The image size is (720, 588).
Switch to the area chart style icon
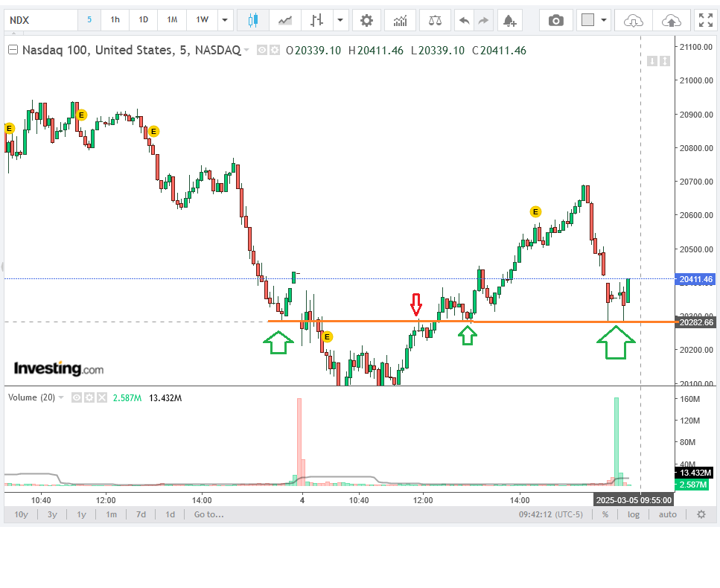pos(284,20)
